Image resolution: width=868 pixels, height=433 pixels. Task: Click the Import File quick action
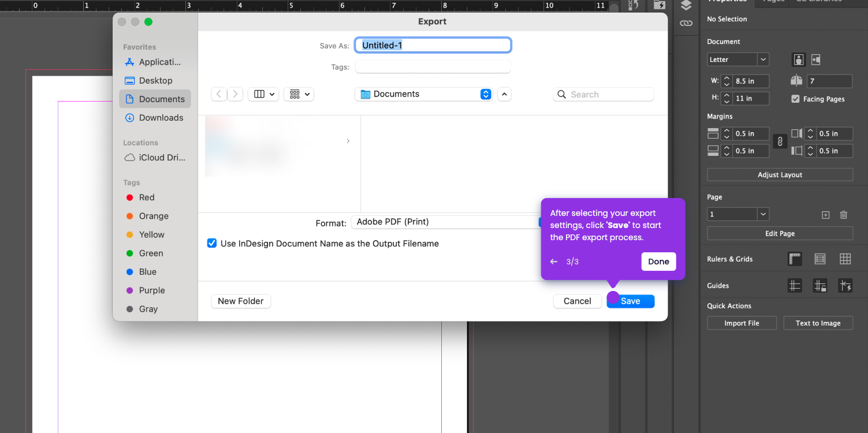tap(742, 323)
